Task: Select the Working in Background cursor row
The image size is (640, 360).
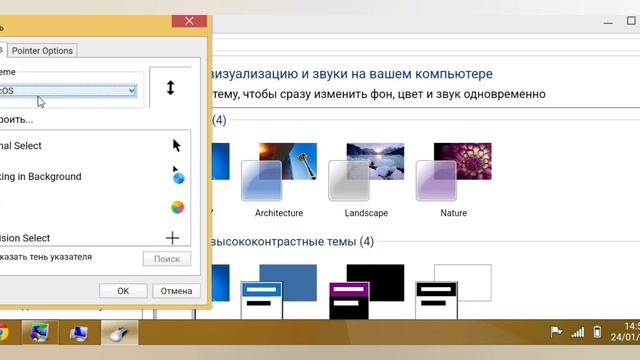Action: click(95, 176)
